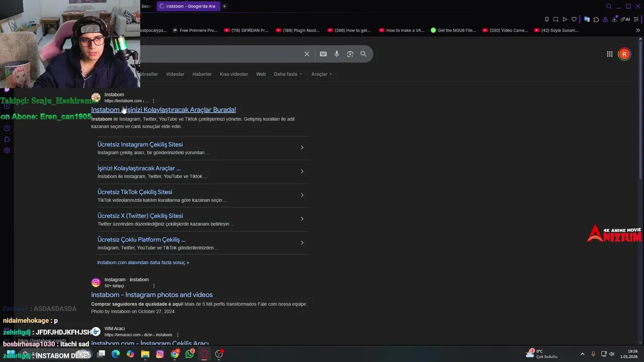Click the magnifier search submit icon
The width and height of the screenshot is (644, 362).
[x=363, y=54]
